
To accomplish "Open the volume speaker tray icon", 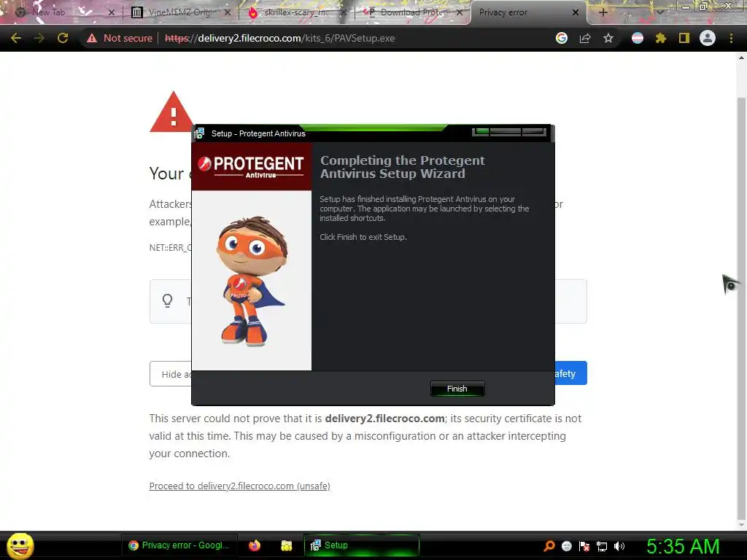I will click(619, 545).
